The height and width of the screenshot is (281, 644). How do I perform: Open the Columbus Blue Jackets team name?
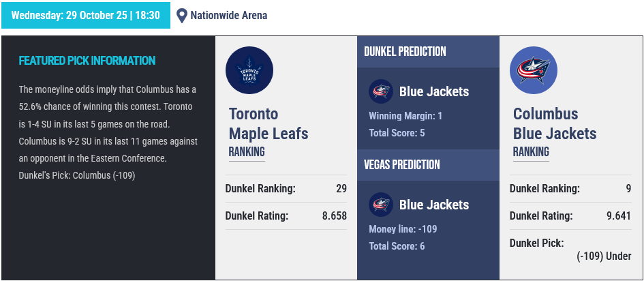tap(554, 123)
